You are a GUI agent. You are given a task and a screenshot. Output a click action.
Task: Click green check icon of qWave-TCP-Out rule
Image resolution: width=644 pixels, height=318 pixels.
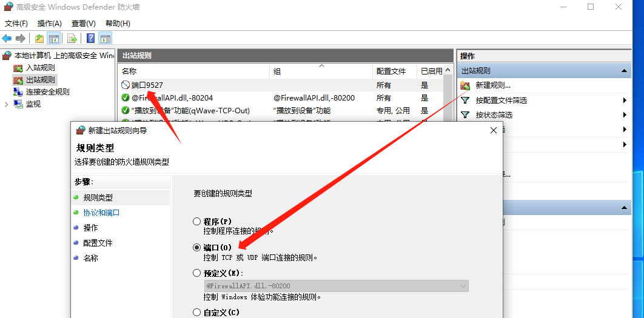(126, 110)
